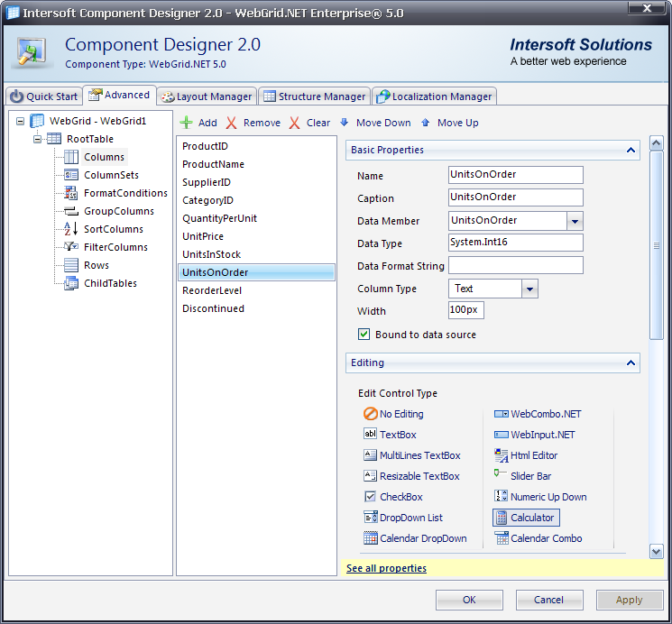
Task: Click into the Caption input field
Action: tap(516, 197)
